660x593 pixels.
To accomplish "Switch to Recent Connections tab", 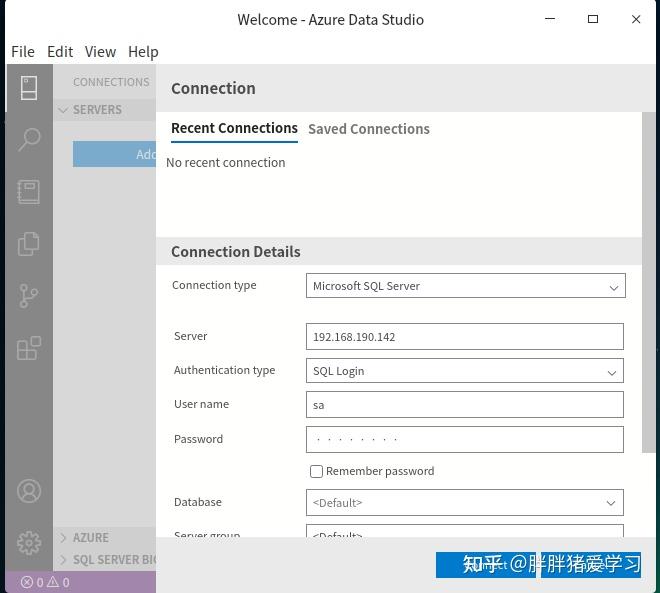I will [x=234, y=128].
